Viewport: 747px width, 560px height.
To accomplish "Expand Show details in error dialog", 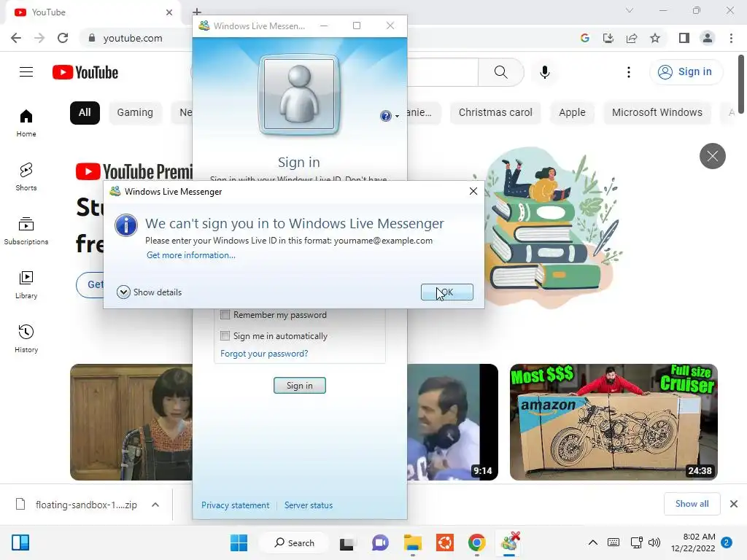I will click(x=149, y=292).
